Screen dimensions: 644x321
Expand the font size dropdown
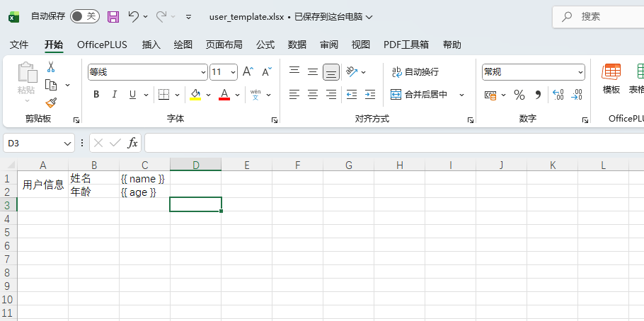(x=233, y=71)
